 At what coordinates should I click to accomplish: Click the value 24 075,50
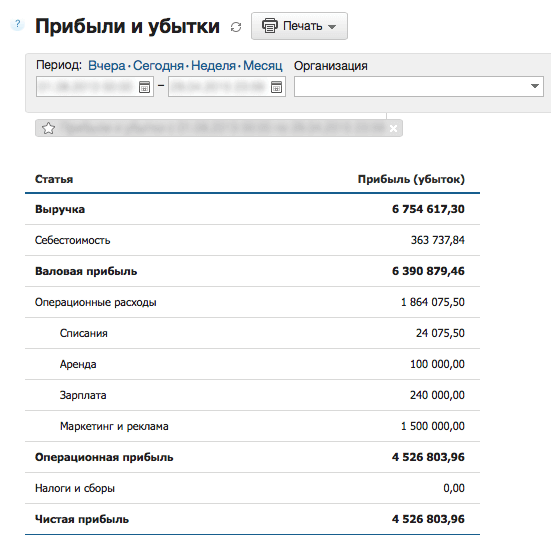(440, 333)
